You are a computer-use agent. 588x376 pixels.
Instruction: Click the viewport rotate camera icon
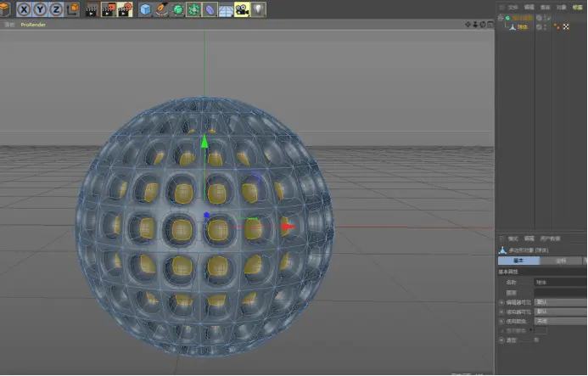pyautogui.click(x=481, y=25)
